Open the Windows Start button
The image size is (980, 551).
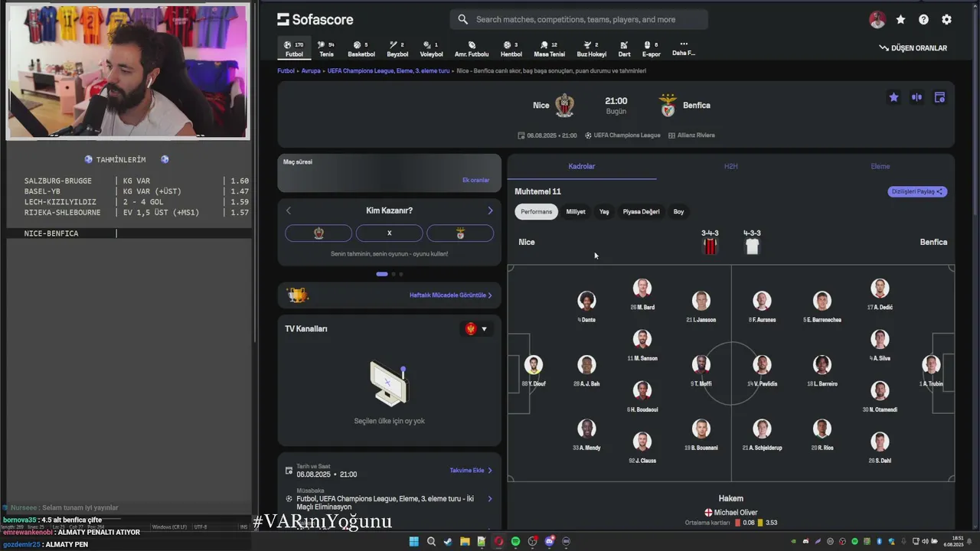[414, 541]
